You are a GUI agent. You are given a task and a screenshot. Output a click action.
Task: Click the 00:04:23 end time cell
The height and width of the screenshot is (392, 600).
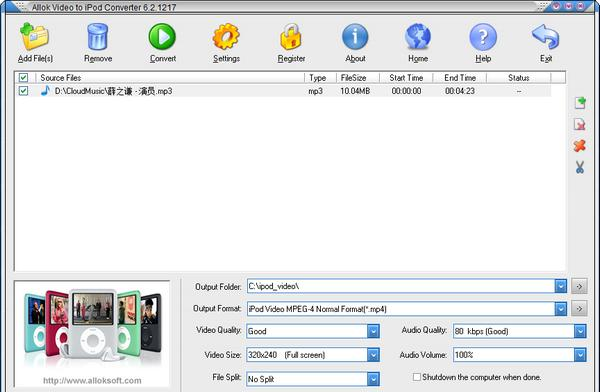pos(460,91)
